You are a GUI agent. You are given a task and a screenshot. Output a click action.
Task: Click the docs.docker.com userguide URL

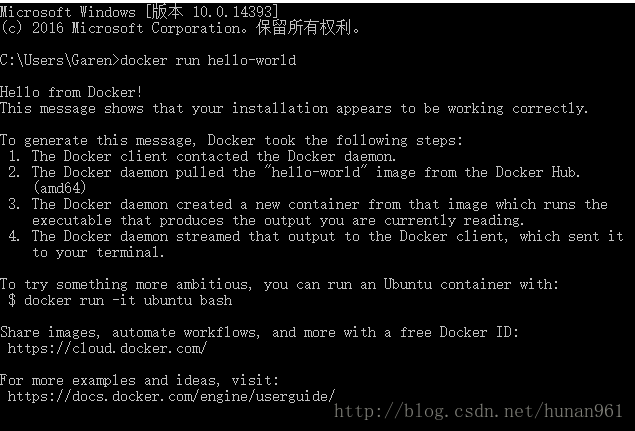click(171, 396)
